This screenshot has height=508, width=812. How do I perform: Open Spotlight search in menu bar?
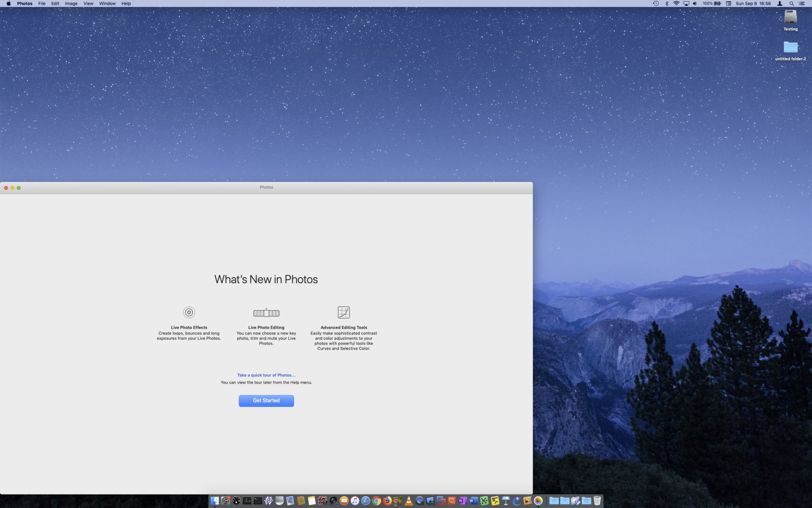click(x=791, y=4)
